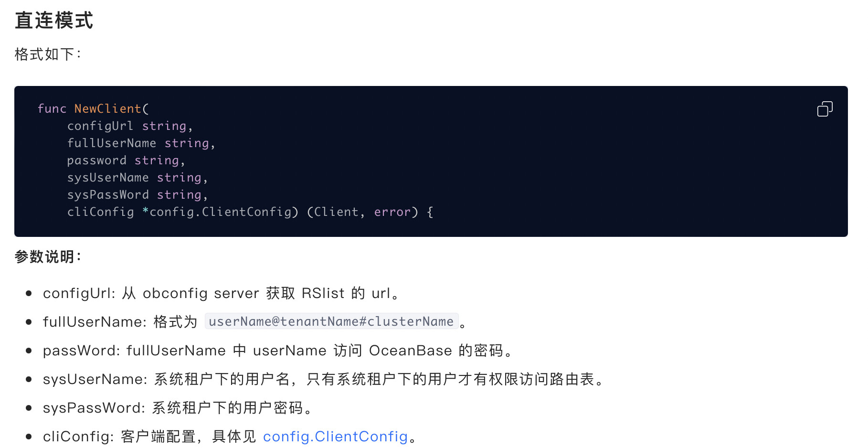Copy the NewClient code block
This screenshot has width=868, height=448.
click(825, 109)
